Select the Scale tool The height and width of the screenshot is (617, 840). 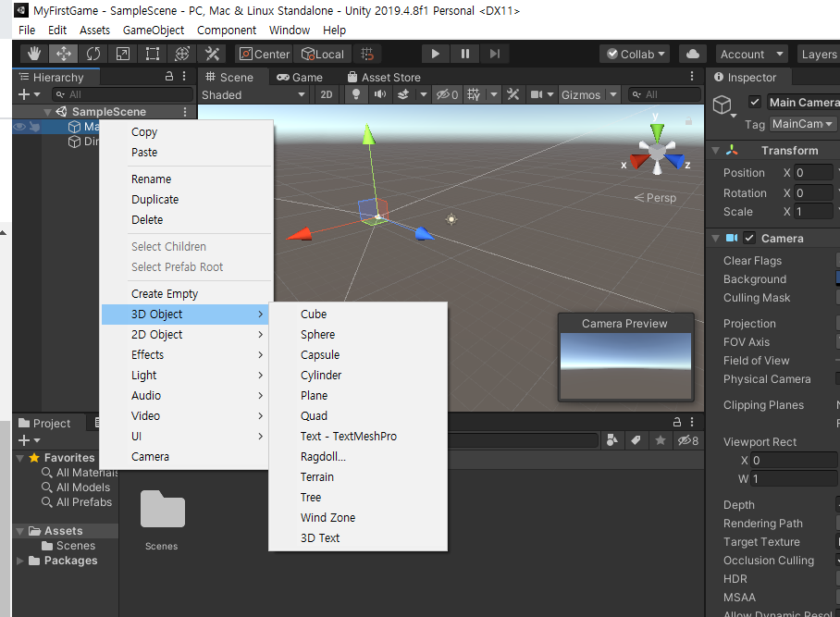123,54
